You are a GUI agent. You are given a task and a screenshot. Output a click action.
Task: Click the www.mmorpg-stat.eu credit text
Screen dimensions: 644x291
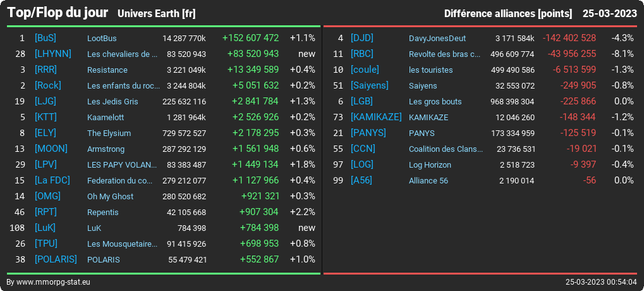pyautogui.click(x=53, y=282)
